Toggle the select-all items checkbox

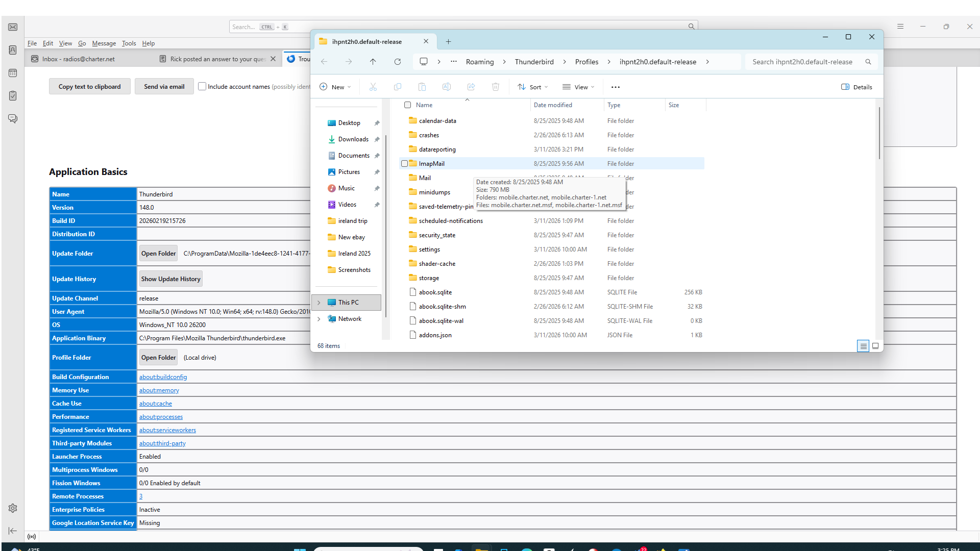[x=408, y=105]
